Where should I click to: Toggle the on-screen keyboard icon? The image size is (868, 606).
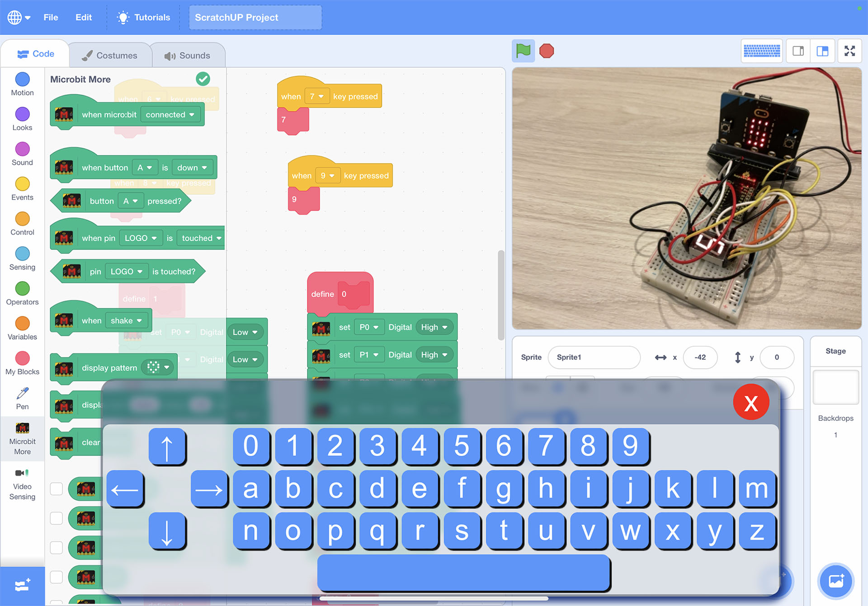[x=762, y=51]
